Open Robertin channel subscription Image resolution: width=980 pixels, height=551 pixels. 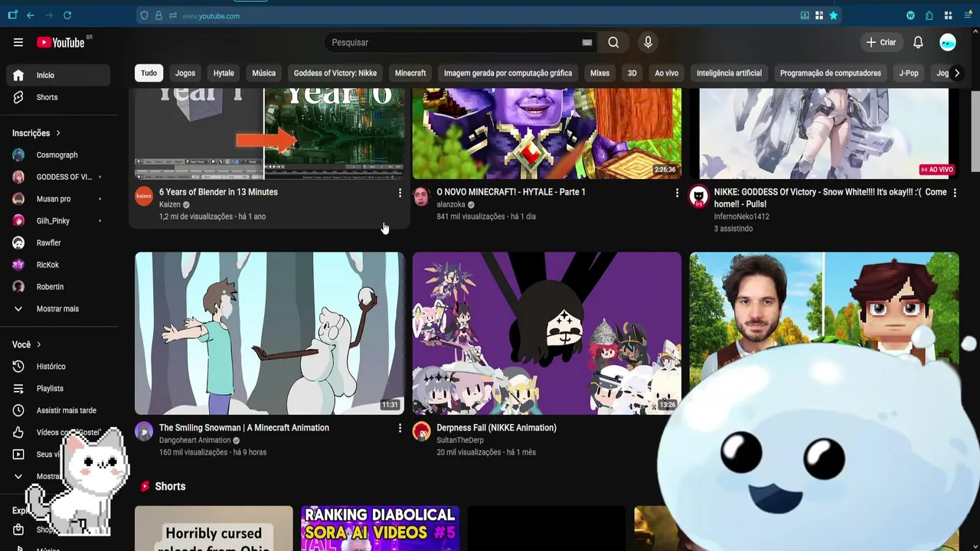pos(58,287)
